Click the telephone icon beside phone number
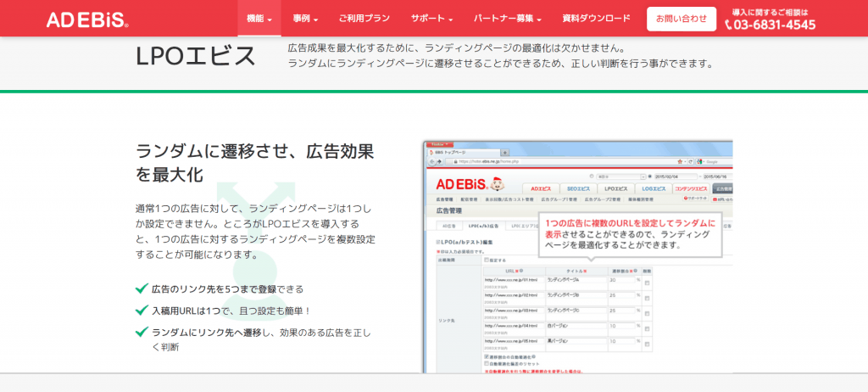 click(728, 25)
